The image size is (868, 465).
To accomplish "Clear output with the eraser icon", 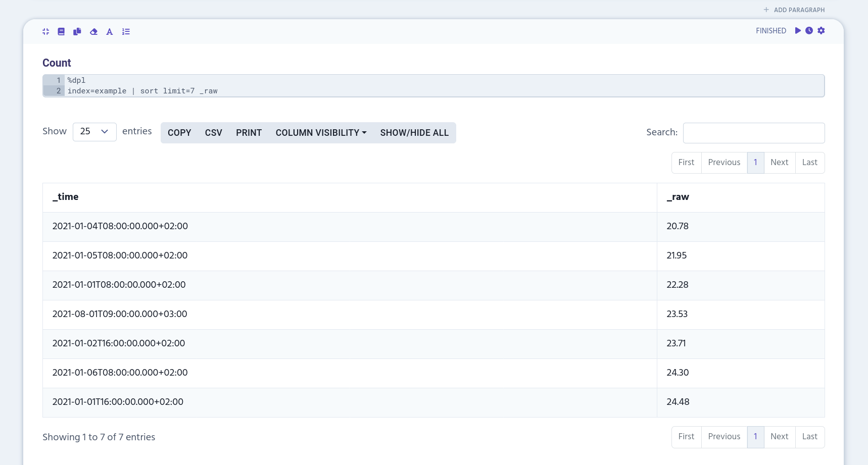I will pos(93,31).
